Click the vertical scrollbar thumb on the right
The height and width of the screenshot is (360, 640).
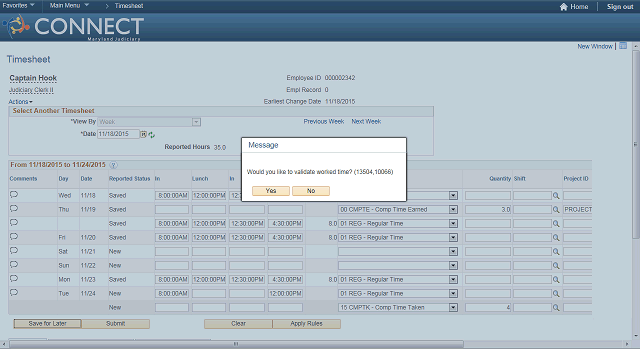636,144
